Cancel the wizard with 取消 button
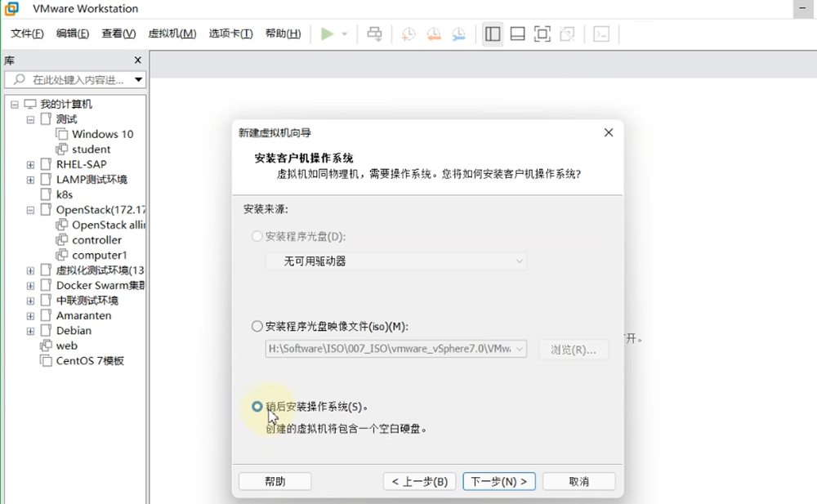This screenshot has height=504, width=817. pyautogui.click(x=579, y=482)
